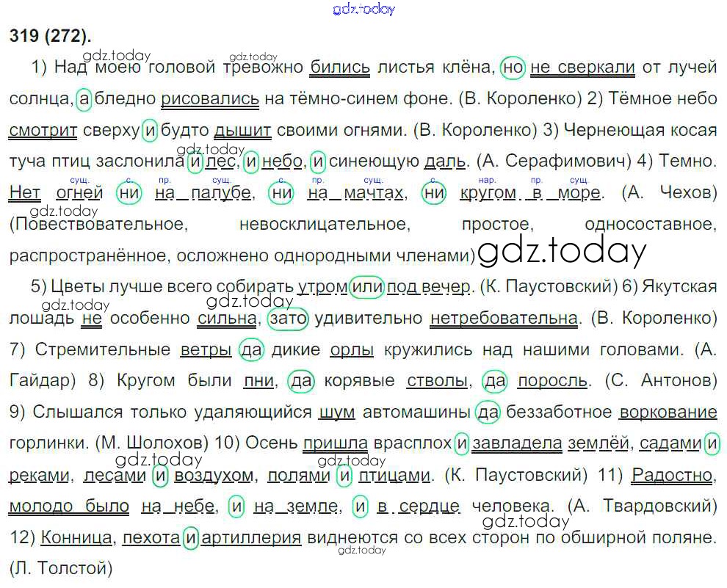Click the underlined word «рисовались»
727x588 pixels.
pyautogui.click(x=210, y=99)
